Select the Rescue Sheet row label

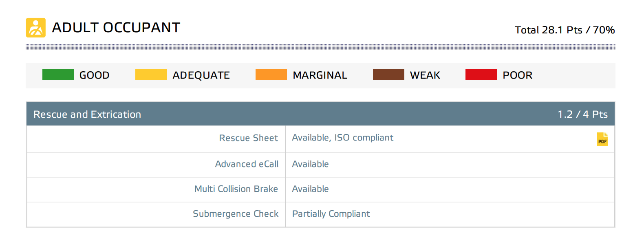tap(249, 138)
